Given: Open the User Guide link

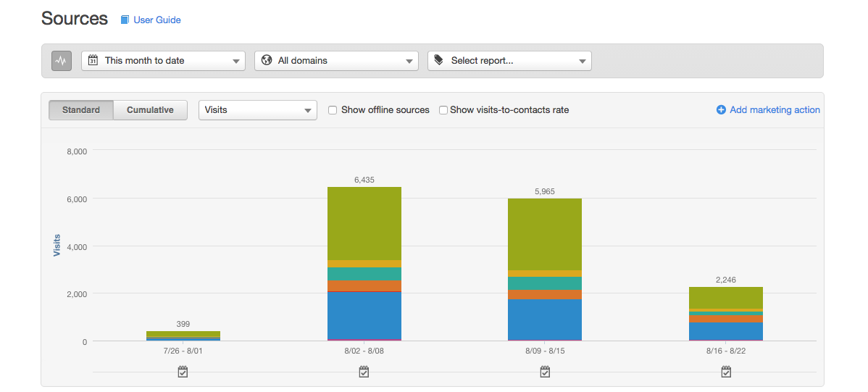Looking at the screenshot, I should [157, 20].
